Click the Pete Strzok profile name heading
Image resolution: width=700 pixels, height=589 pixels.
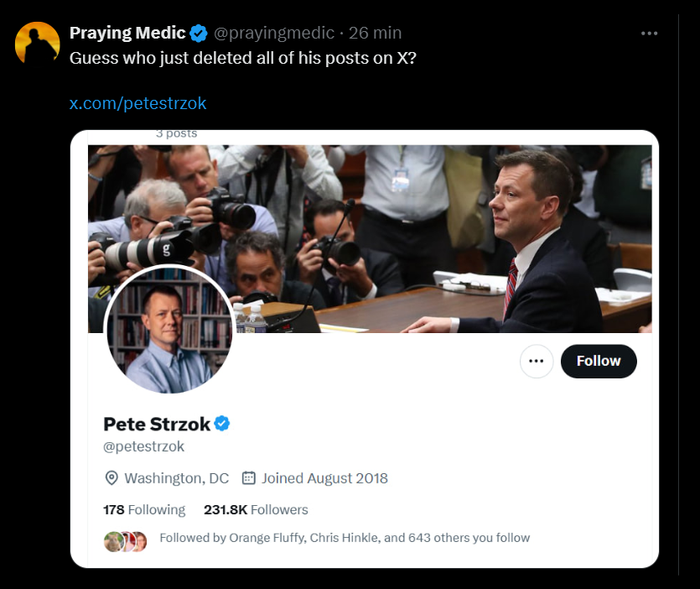[157, 424]
